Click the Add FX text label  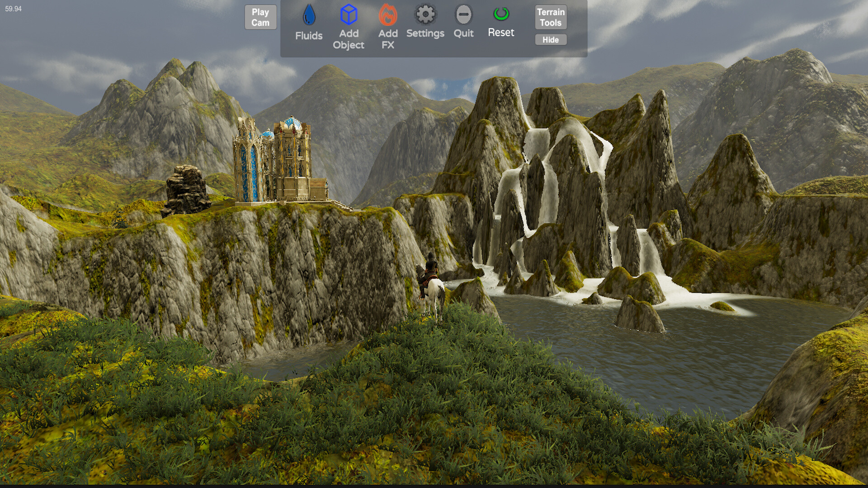coord(388,39)
